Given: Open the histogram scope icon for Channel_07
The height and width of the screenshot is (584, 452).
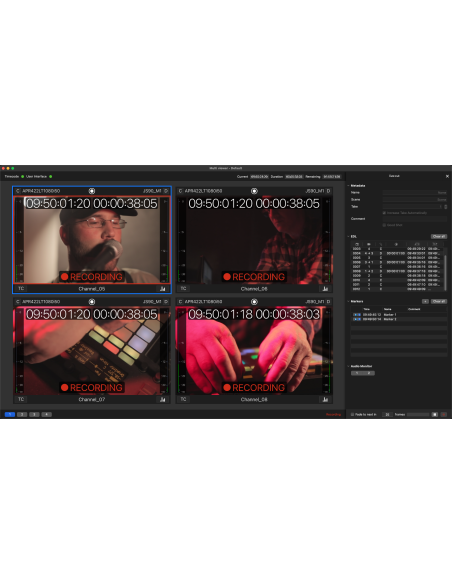Looking at the screenshot, I should click(x=163, y=399).
